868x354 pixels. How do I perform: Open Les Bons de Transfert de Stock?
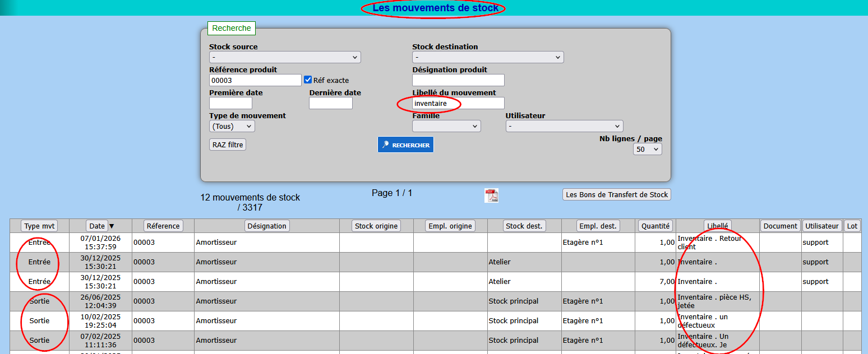[617, 194]
